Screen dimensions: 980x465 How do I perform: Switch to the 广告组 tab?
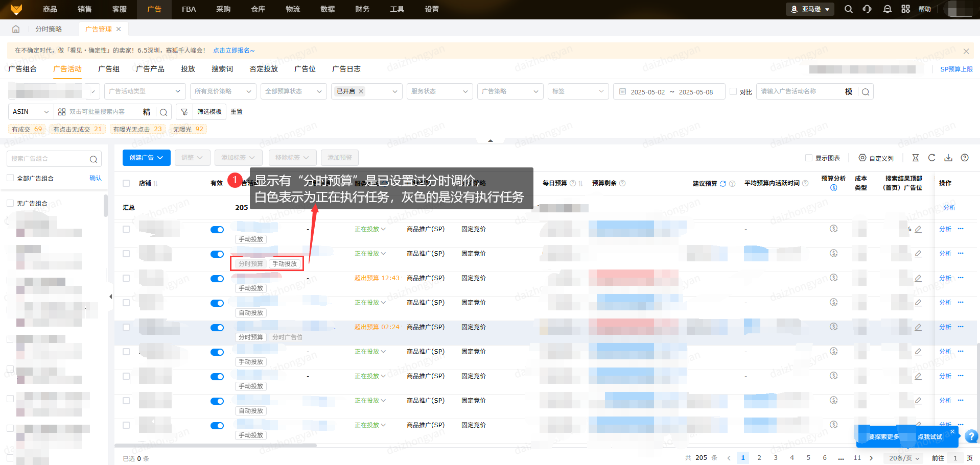tap(109, 69)
